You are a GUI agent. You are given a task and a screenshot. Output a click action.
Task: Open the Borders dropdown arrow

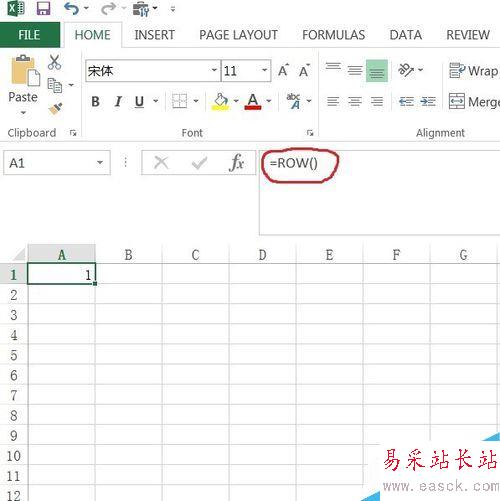196,101
